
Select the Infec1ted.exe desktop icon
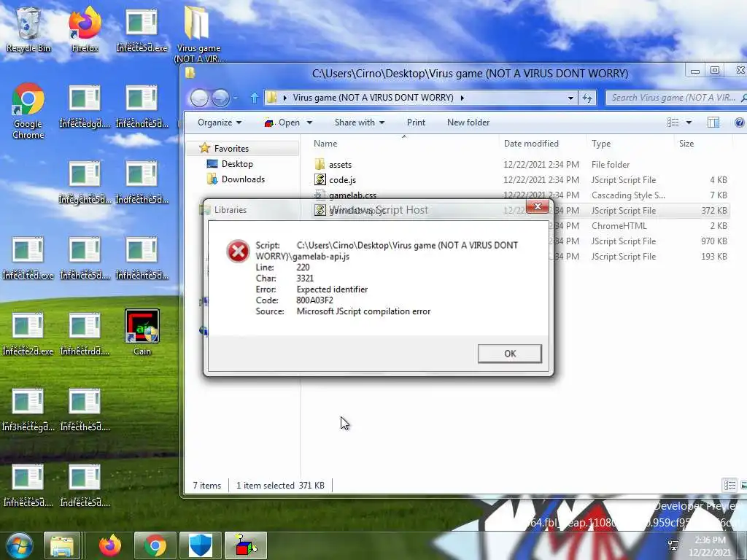(28, 257)
